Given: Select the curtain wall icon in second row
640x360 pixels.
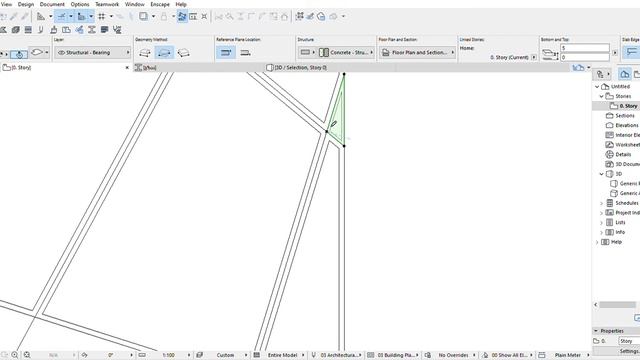Looking at the screenshot, I should pyautogui.click(x=28, y=29).
